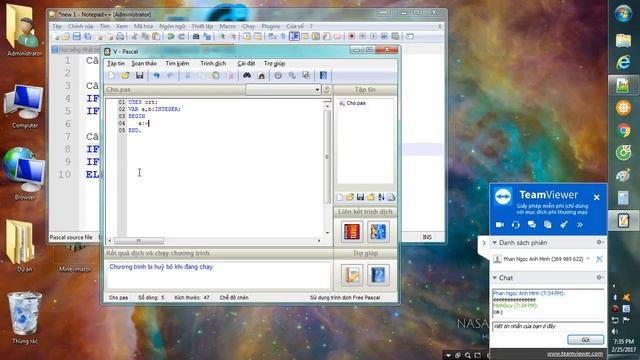Open gear options for Chat section
Image resolution: width=640 pixels, height=360 pixels.
tap(600, 278)
